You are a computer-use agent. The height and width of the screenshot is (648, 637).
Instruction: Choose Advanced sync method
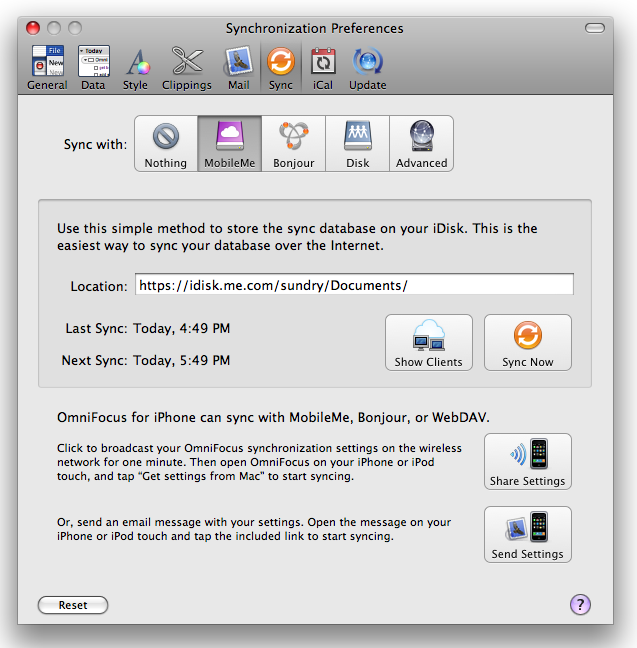coord(422,144)
